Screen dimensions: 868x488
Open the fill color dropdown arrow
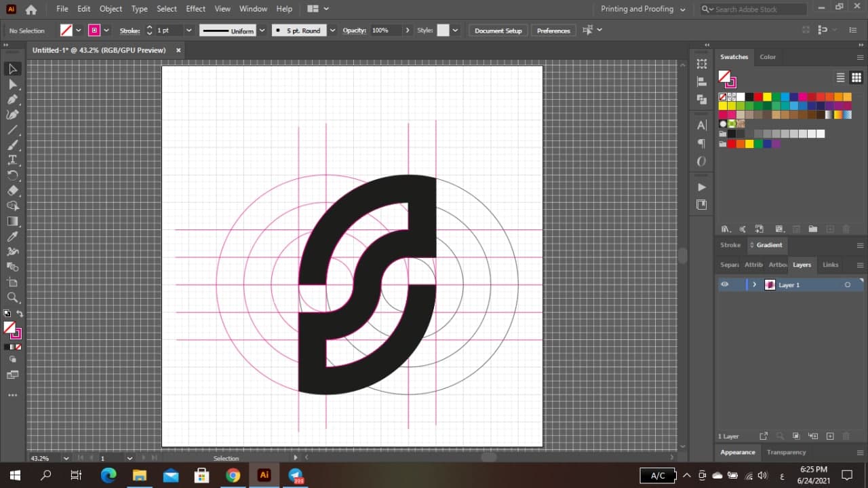click(79, 31)
